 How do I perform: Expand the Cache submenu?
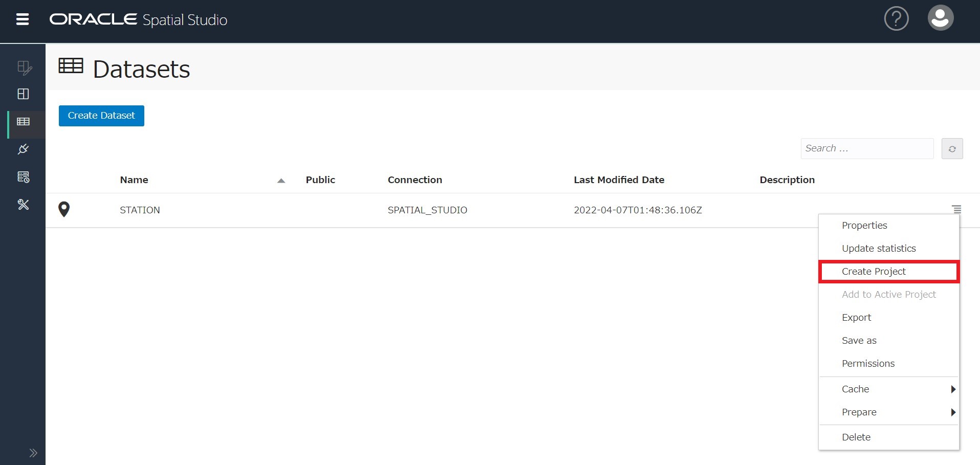pyautogui.click(x=888, y=389)
